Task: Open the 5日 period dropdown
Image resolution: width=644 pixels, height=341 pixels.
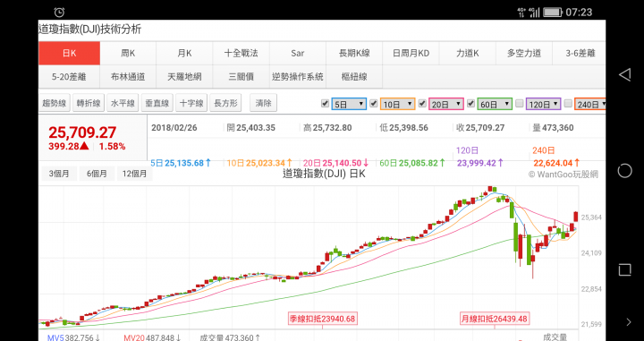Action: tap(349, 105)
